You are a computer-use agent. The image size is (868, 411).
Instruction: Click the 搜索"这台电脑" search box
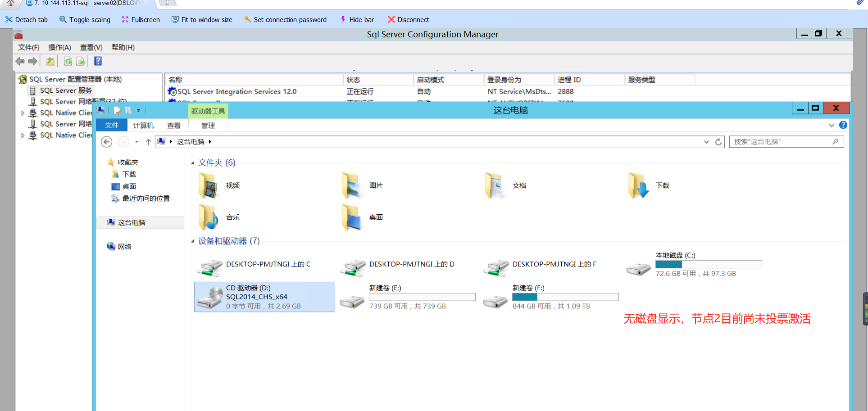point(786,142)
